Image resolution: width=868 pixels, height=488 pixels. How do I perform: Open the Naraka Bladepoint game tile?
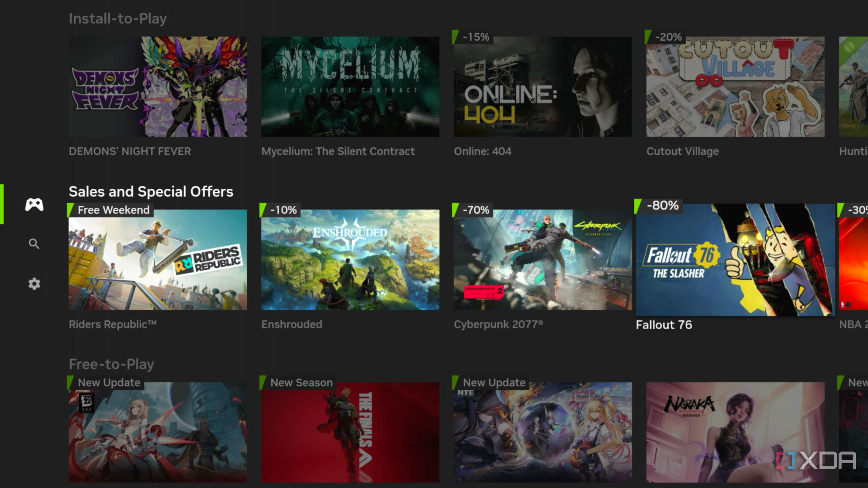click(735, 432)
